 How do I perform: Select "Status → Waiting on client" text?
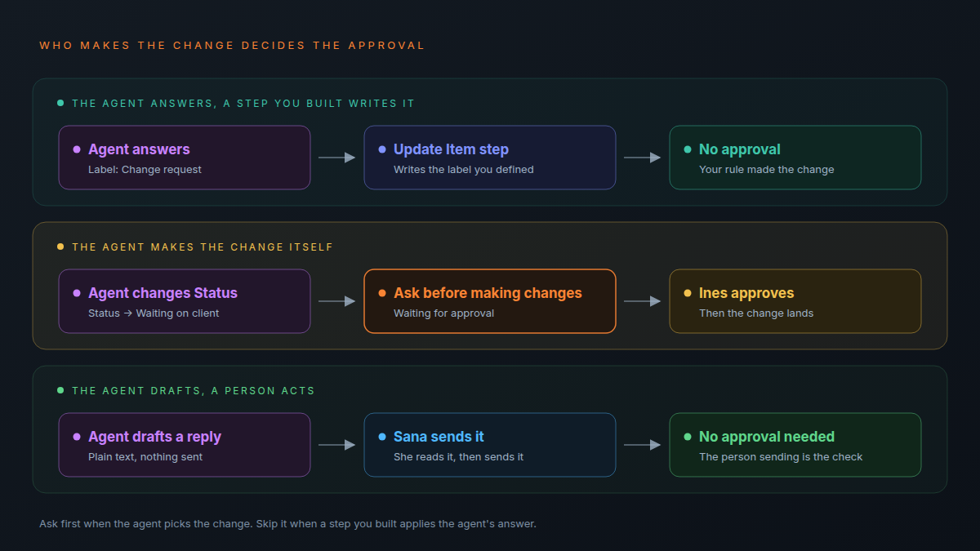point(154,313)
